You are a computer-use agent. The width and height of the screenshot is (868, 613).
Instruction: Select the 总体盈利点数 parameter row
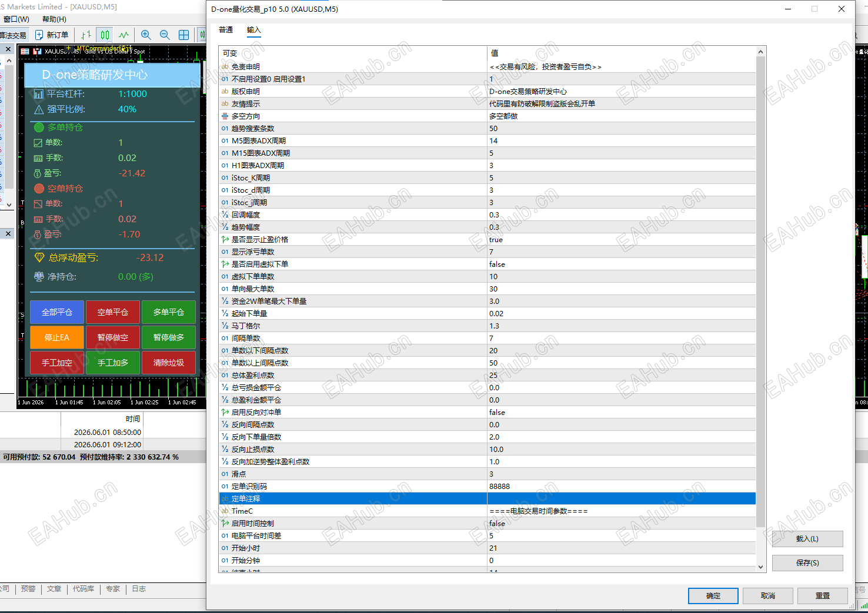click(487, 376)
